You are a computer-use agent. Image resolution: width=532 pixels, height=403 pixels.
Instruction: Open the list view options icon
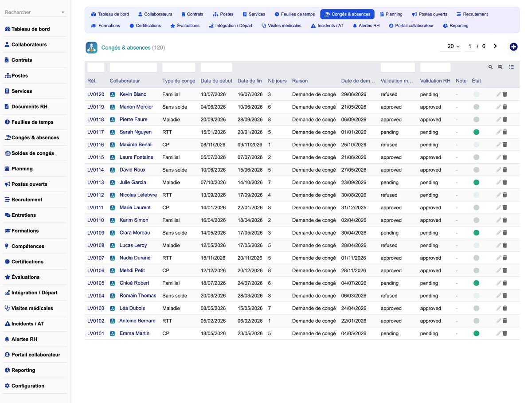(512, 67)
